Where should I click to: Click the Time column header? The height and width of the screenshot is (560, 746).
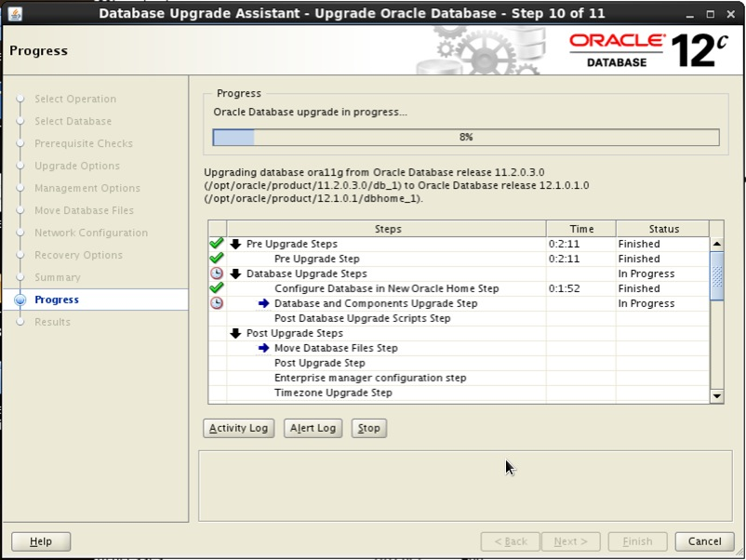point(581,229)
